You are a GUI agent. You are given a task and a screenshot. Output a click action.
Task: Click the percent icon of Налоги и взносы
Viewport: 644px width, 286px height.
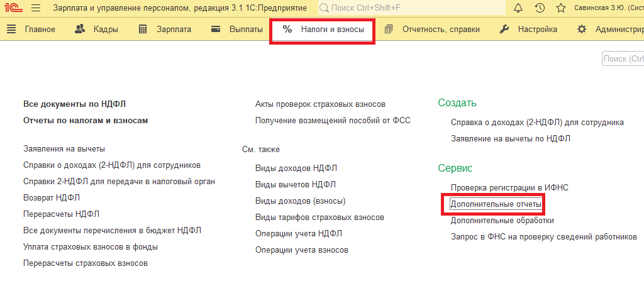point(287,29)
